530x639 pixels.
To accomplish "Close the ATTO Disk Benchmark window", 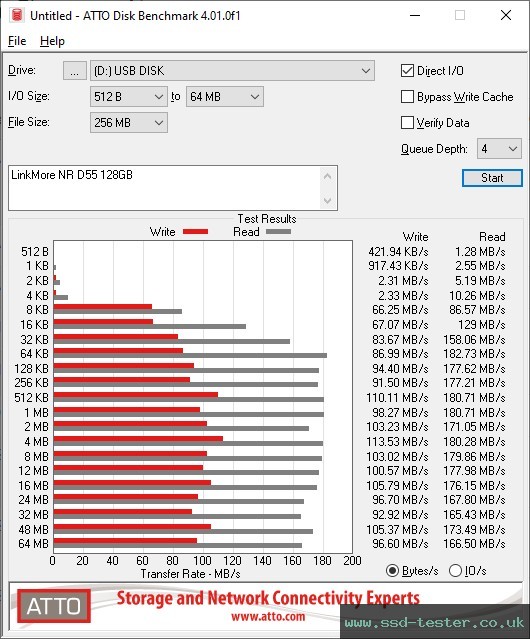I will pyautogui.click(x=506, y=15).
